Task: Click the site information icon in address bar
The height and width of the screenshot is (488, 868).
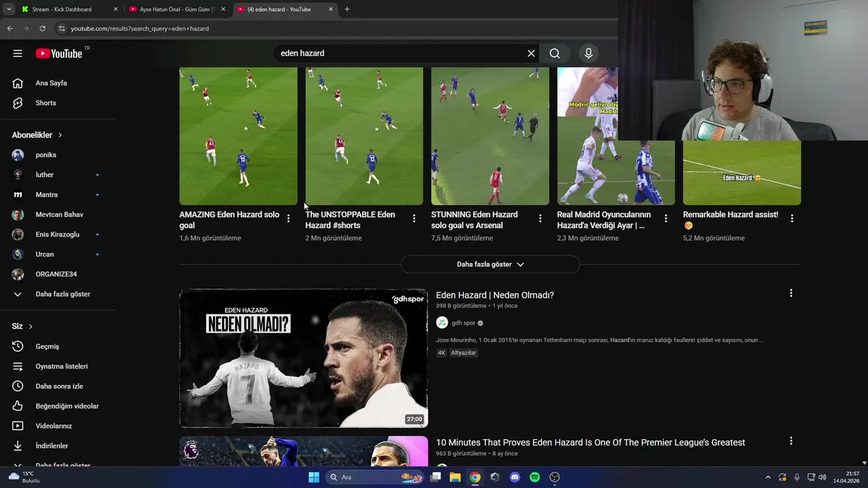Action: coord(62,28)
